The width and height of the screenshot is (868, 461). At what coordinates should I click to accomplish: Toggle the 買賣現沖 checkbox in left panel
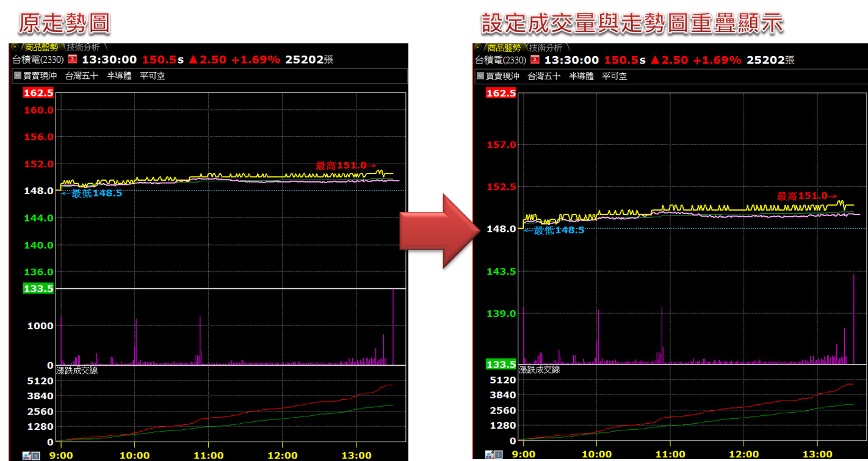pos(18,76)
